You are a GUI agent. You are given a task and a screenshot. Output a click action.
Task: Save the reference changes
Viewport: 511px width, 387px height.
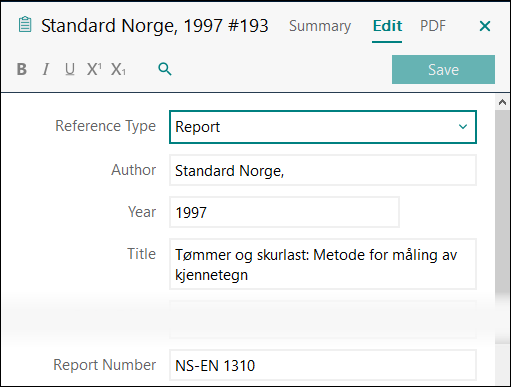click(x=443, y=70)
